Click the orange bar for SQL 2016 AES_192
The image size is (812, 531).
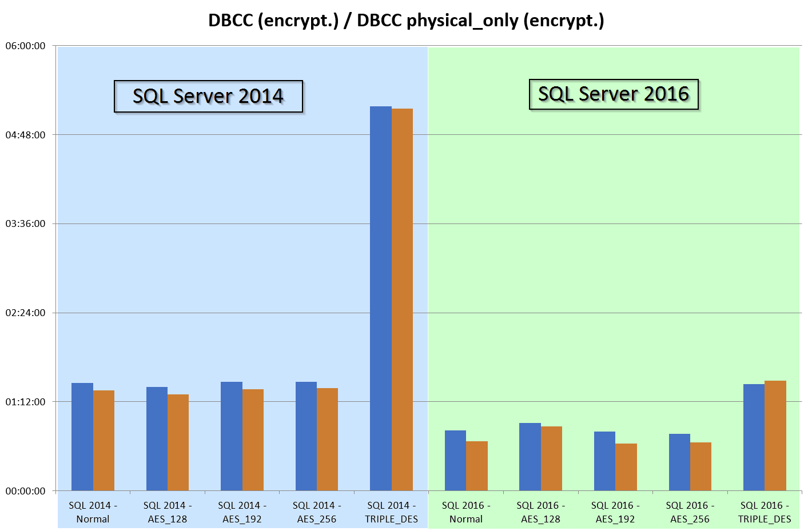[626, 467]
